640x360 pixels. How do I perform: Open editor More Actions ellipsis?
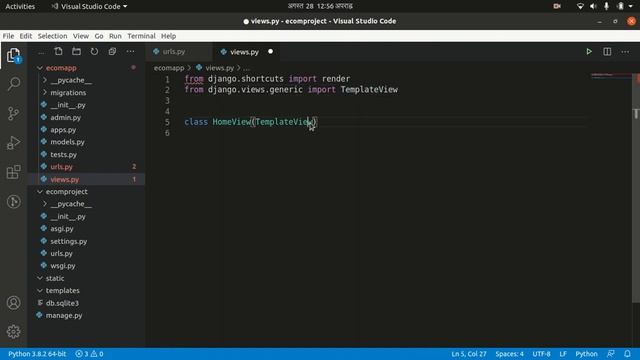(625, 51)
